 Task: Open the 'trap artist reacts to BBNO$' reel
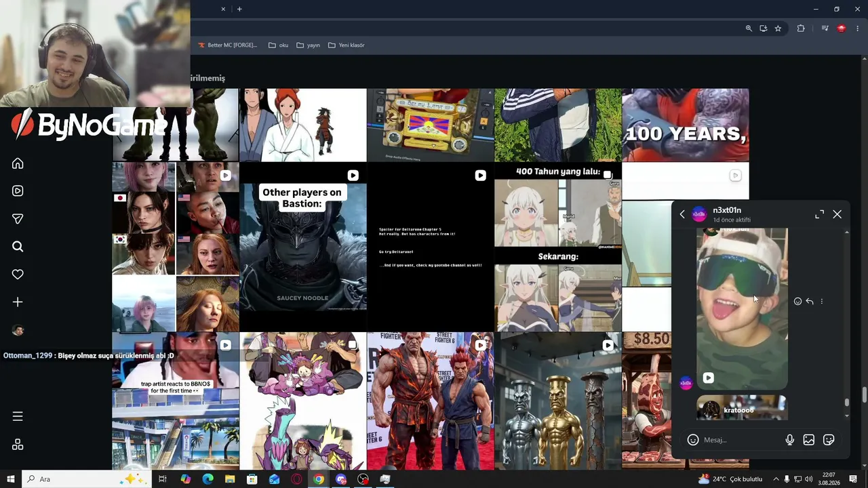[x=176, y=401]
